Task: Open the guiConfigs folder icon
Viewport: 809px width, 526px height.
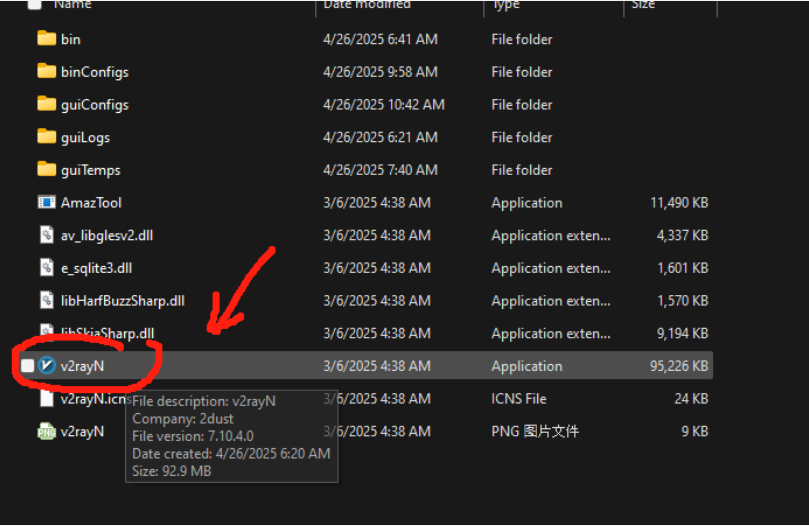Action: coord(46,104)
